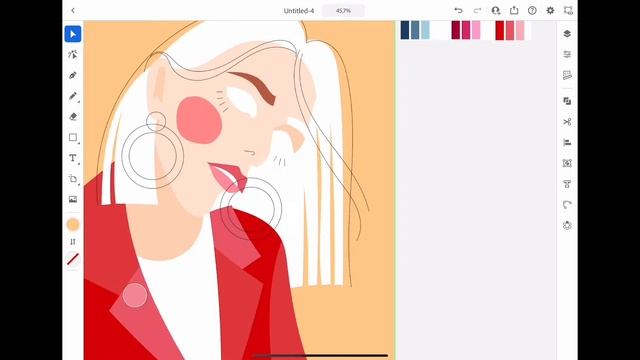Open the Combine Shapes panel
This screenshot has width=640, height=360.
click(x=567, y=101)
